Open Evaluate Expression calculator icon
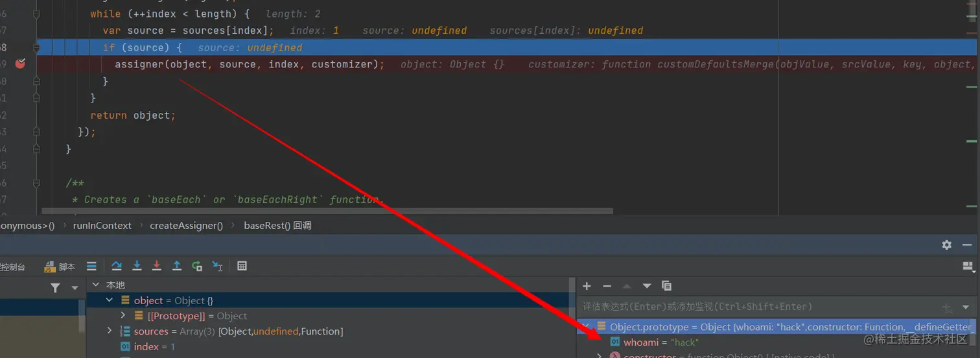The height and width of the screenshot is (358, 980). click(x=242, y=266)
